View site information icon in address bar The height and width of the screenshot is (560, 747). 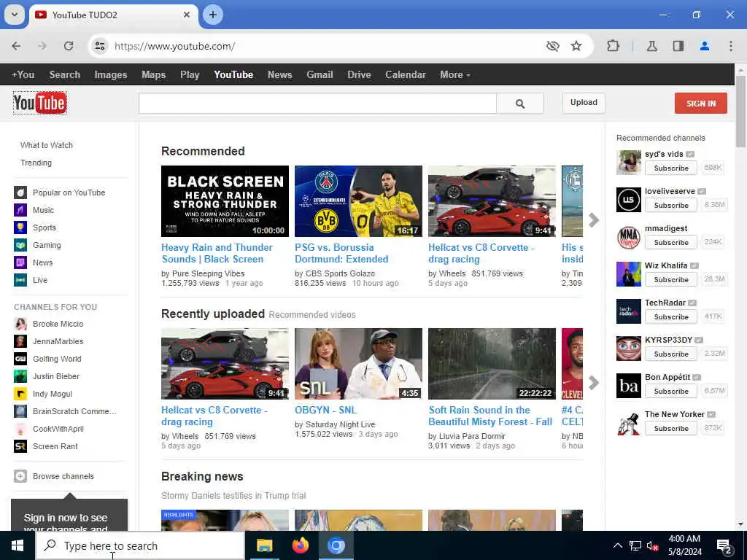click(x=99, y=46)
